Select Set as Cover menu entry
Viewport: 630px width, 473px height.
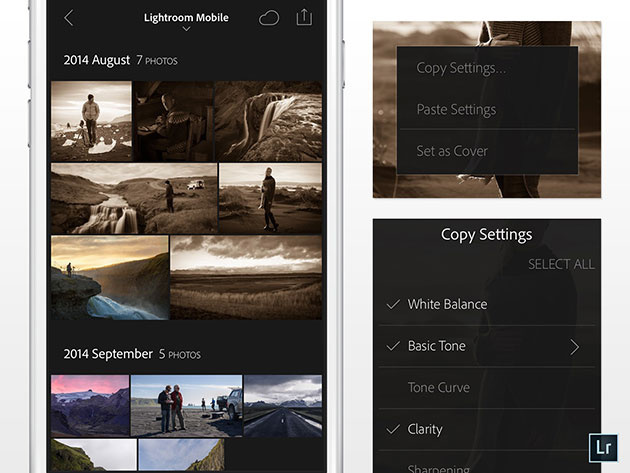tap(452, 151)
